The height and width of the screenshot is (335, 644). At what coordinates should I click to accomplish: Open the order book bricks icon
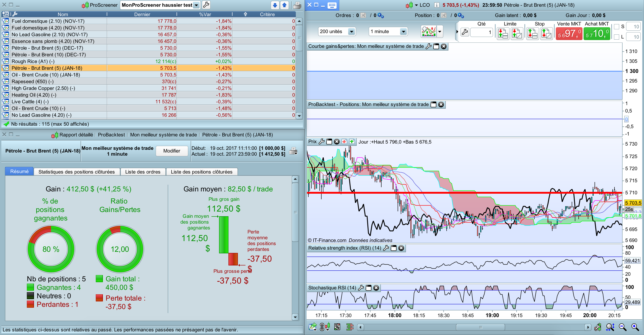[350, 327]
